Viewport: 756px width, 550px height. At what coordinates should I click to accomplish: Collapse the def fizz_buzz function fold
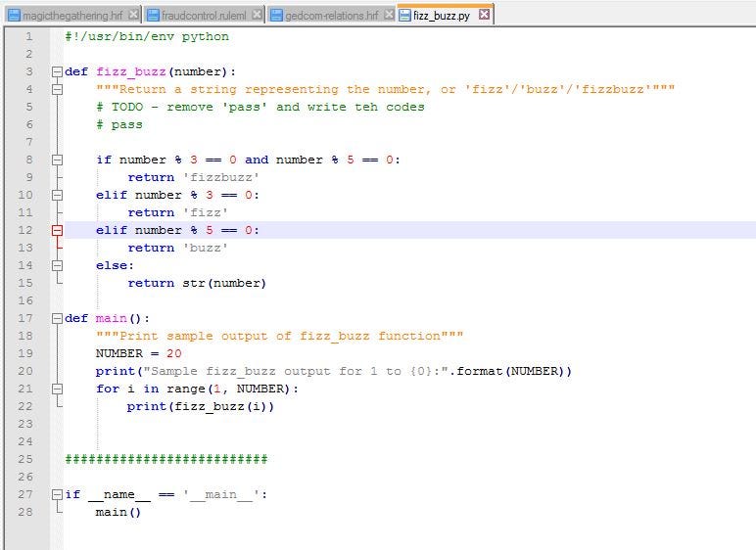click(x=57, y=72)
